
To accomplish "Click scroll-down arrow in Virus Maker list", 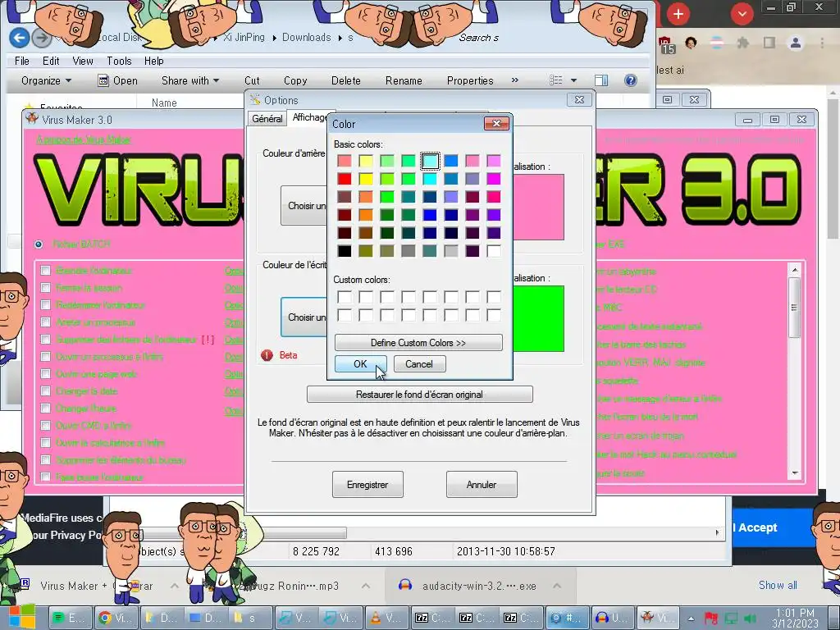I will point(794,473).
